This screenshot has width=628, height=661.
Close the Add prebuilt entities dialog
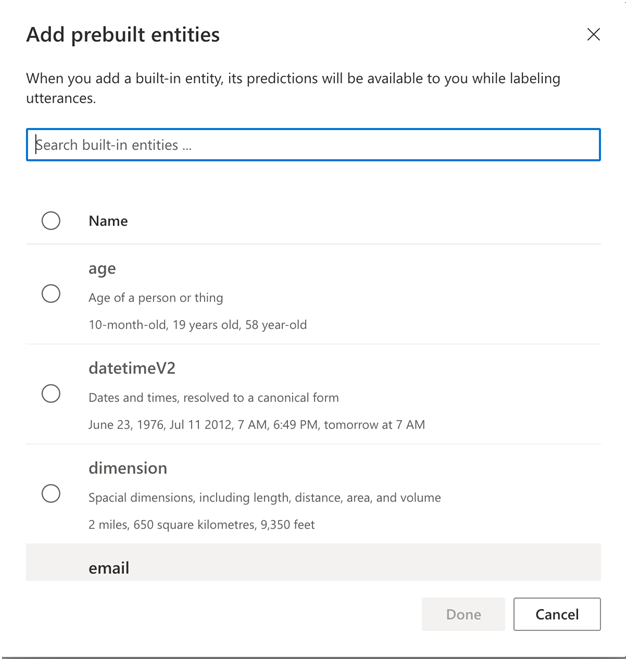(593, 35)
